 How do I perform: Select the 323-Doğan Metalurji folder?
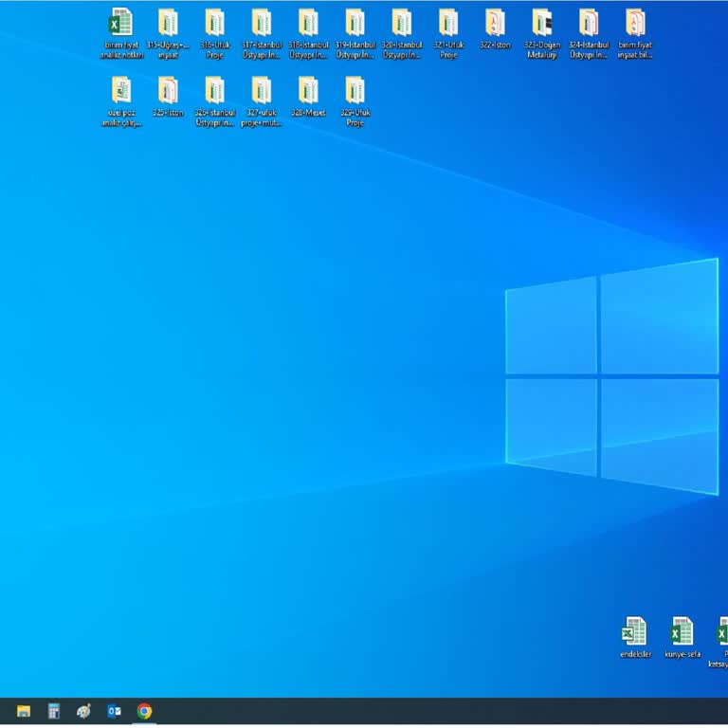pyautogui.click(x=542, y=33)
